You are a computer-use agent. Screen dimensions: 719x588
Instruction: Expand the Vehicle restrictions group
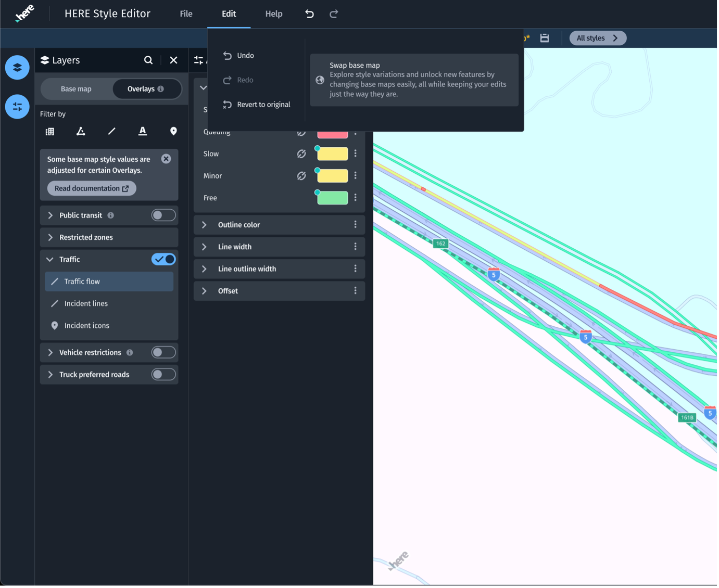click(51, 353)
